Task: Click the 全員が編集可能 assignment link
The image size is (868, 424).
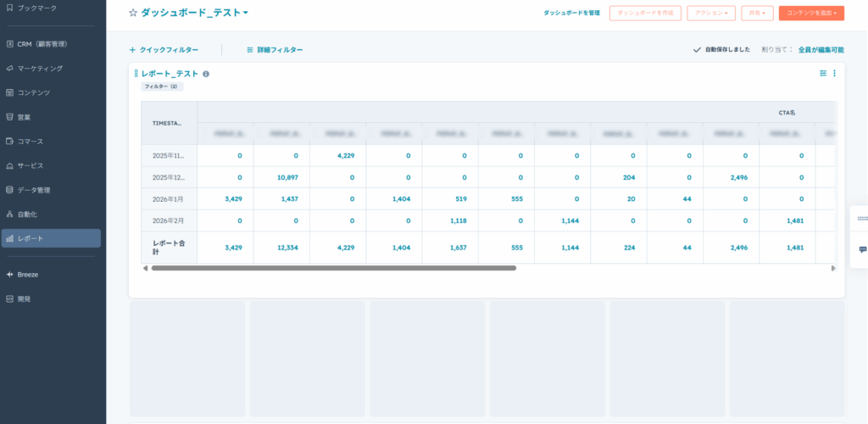Action: 821,50
